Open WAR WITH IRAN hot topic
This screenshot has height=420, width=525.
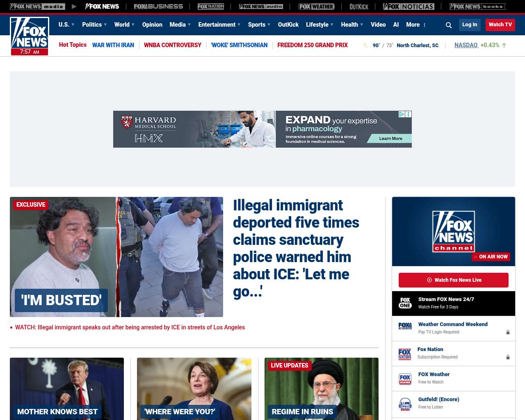113,45
